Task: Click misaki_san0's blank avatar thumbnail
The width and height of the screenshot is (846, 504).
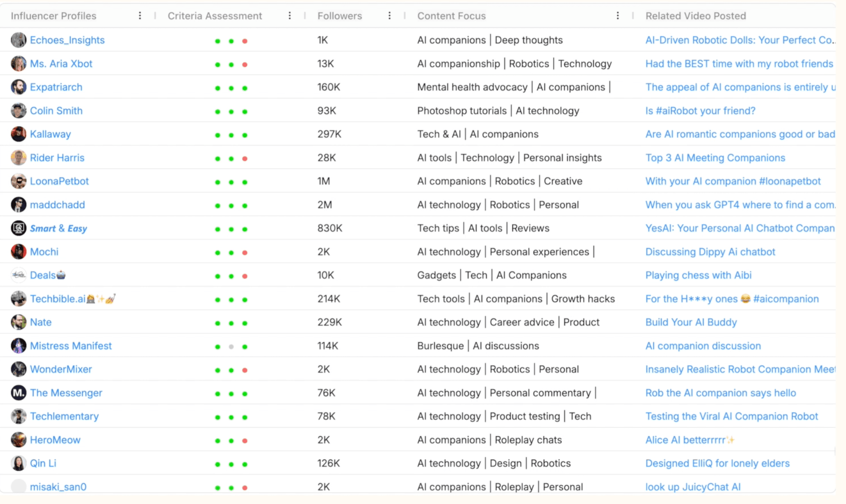Action: click(x=18, y=486)
